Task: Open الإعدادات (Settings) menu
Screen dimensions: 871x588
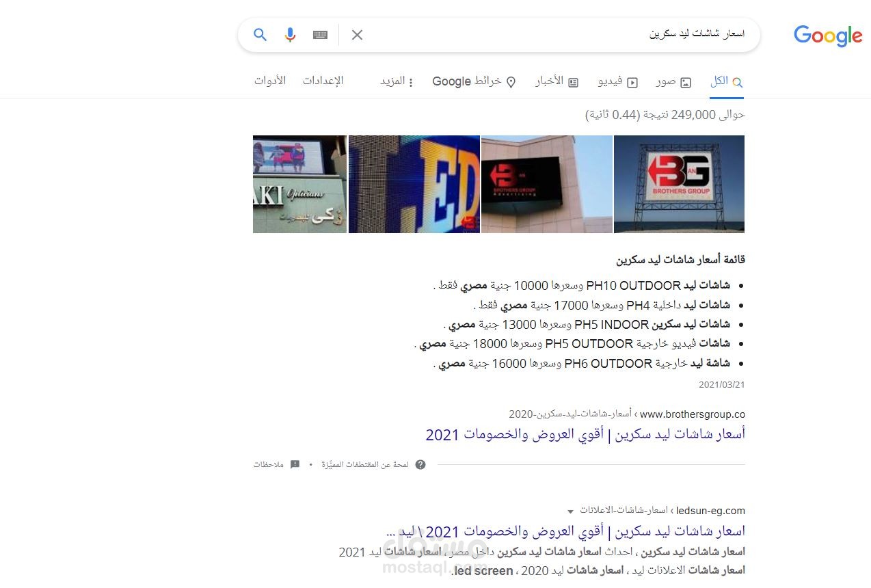Action: click(323, 81)
